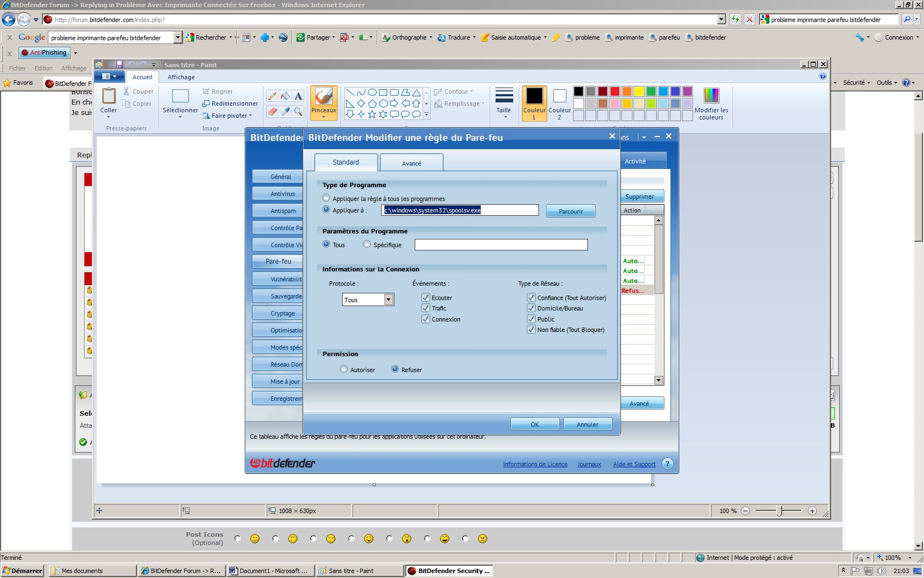Click the Paint zoom slider handle
This screenshot has width=924, height=578.
coord(779,511)
